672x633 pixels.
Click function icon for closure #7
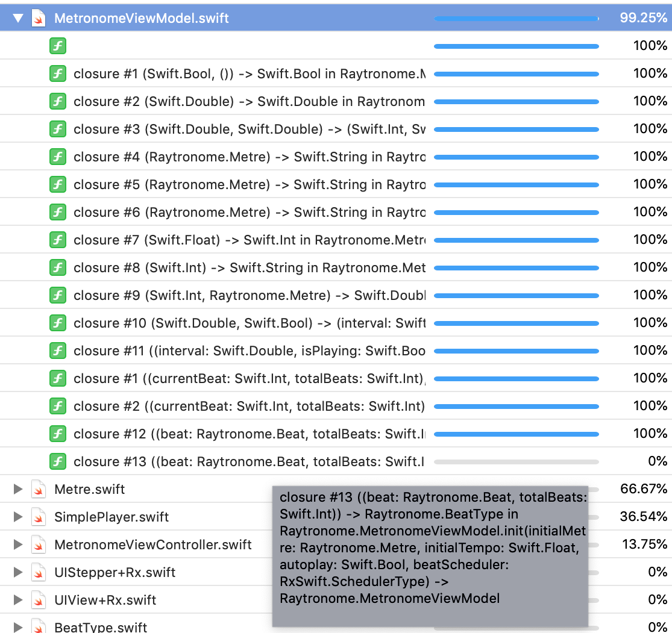58,240
